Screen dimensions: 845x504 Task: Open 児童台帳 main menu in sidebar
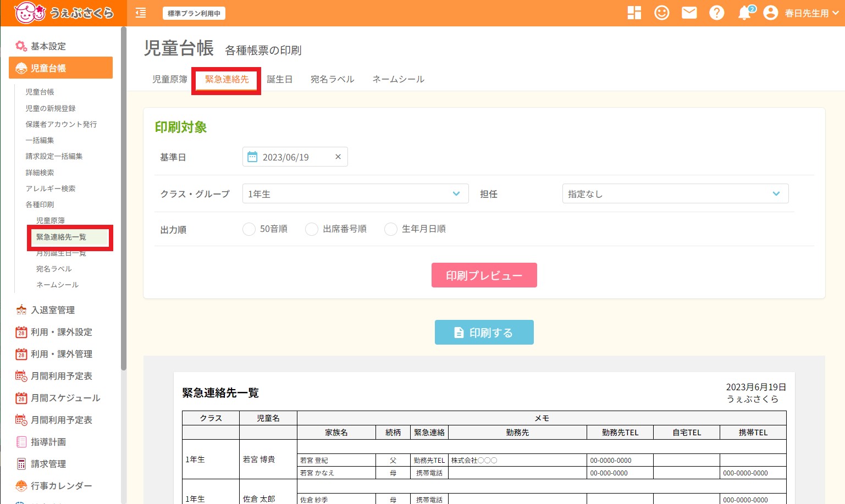click(x=60, y=68)
